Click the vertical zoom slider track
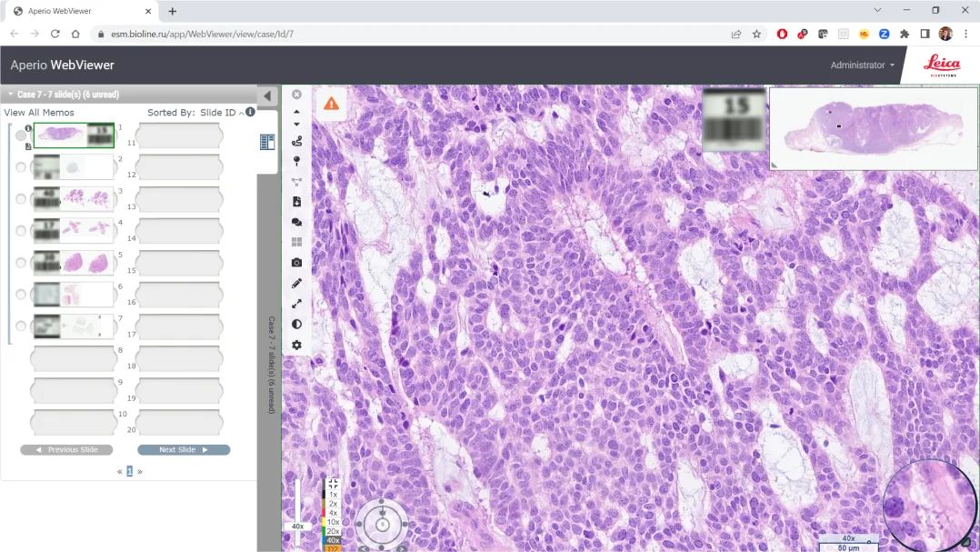 click(x=297, y=498)
